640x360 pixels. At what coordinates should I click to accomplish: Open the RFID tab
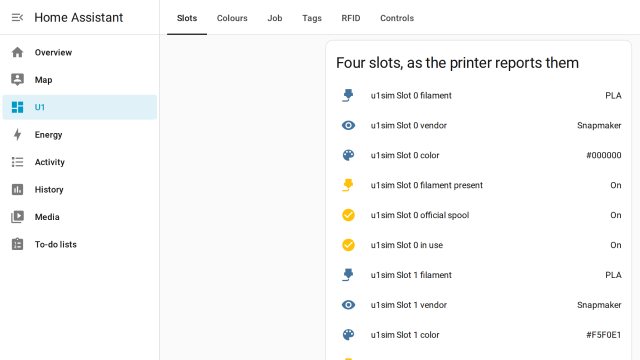[351, 18]
